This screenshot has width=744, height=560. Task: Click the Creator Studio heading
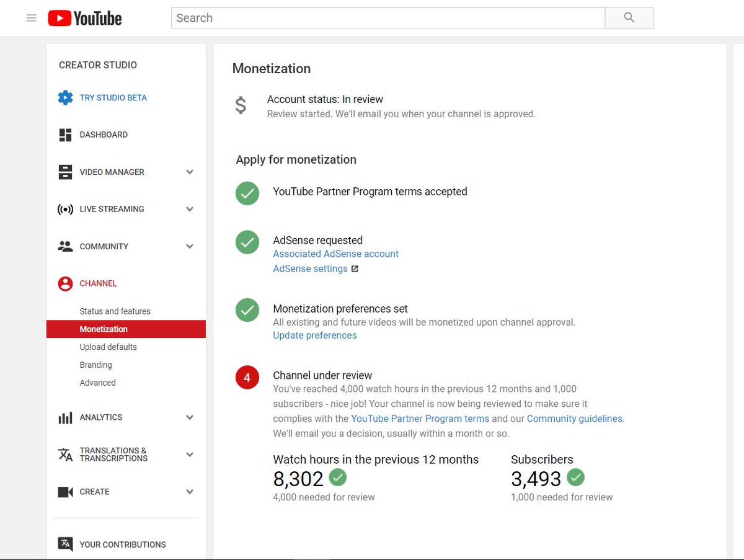[98, 65]
